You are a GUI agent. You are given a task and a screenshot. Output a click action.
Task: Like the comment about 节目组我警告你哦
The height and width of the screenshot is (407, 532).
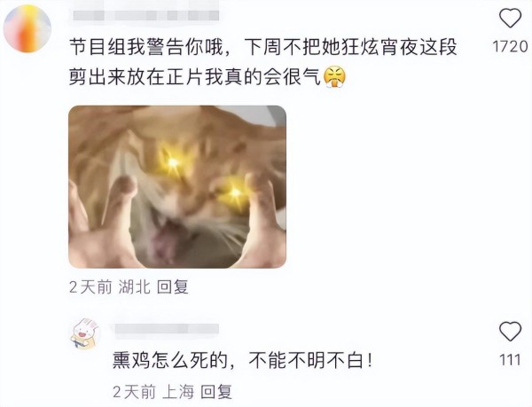pos(511,18)
